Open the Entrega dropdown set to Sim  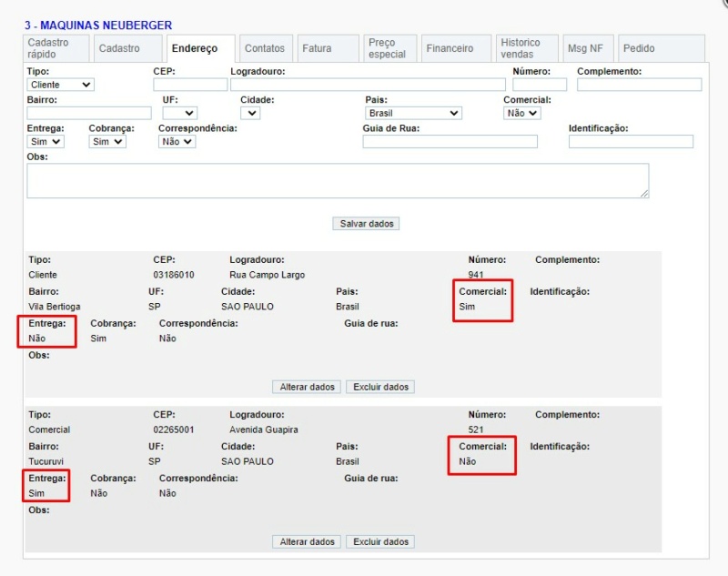[45, 142]
